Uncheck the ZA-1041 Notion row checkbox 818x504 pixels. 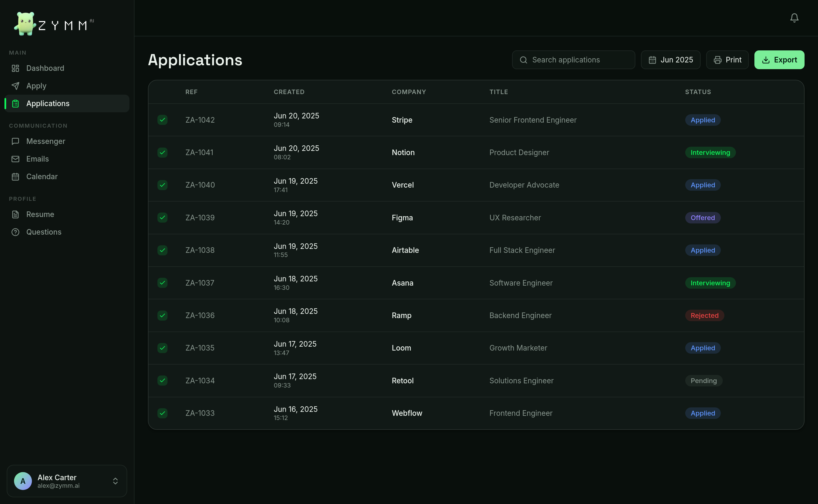pos(162,153)
